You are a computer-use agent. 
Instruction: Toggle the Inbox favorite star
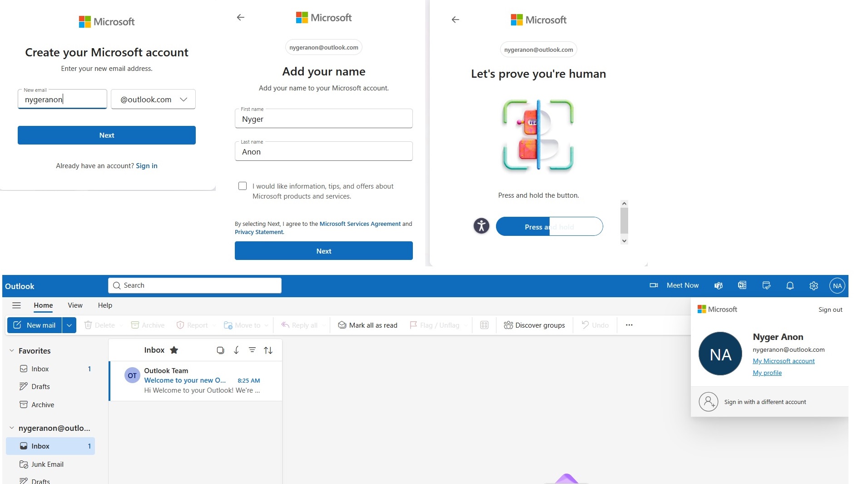click(174, 350)
